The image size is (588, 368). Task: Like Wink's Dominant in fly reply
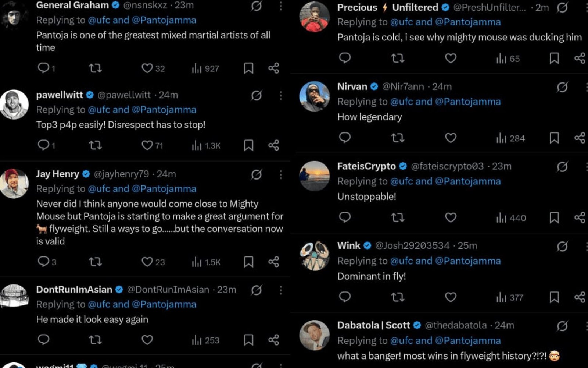pos(451,297)
